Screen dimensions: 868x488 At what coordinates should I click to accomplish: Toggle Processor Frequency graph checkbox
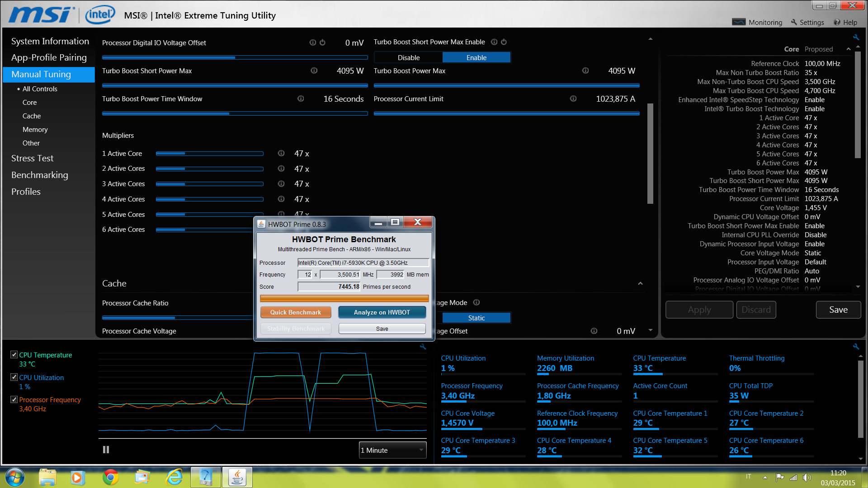click(14, 399)
